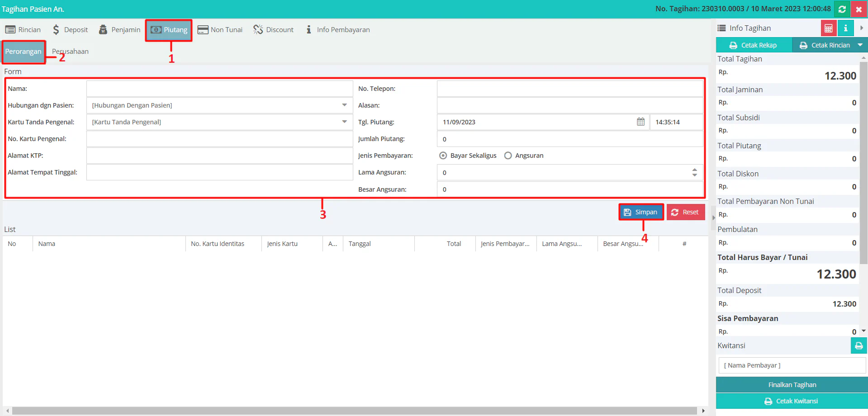Open the calendar picker for Tgl. Piutang
868x416 pixels.
[x=640, y=122]
